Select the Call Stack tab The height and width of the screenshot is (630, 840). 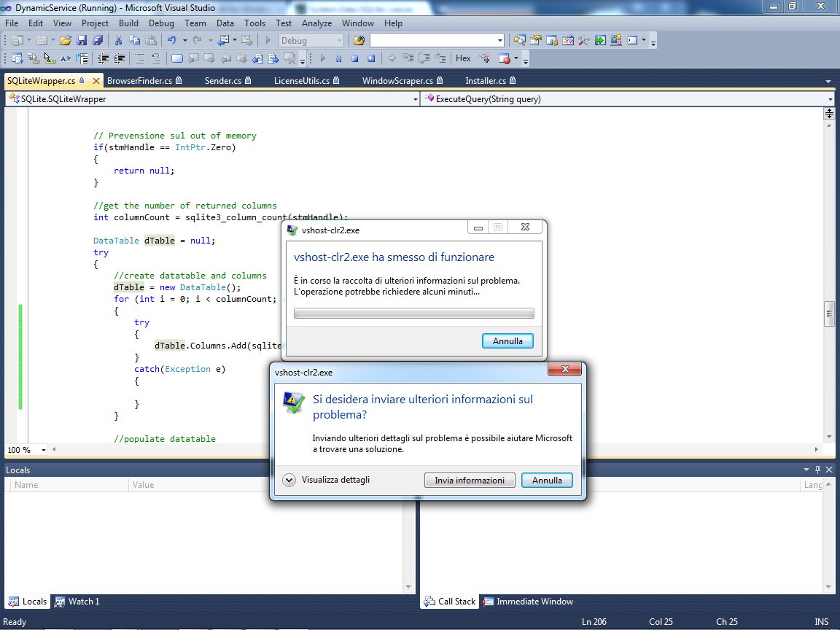tap(450, 601)
